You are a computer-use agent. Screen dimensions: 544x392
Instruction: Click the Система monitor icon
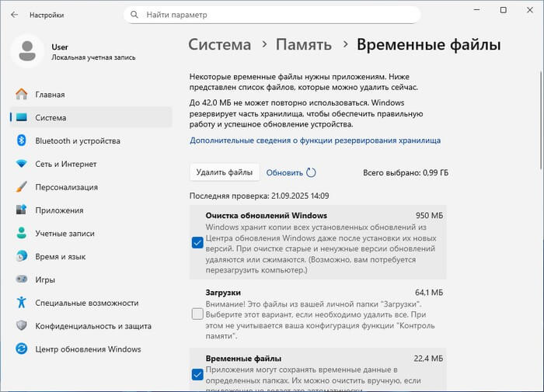22,117
